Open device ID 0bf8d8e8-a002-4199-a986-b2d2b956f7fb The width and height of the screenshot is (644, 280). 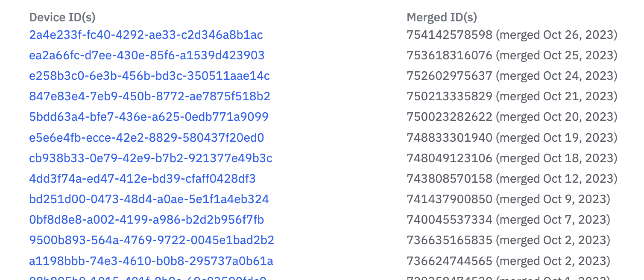(147, 220)
